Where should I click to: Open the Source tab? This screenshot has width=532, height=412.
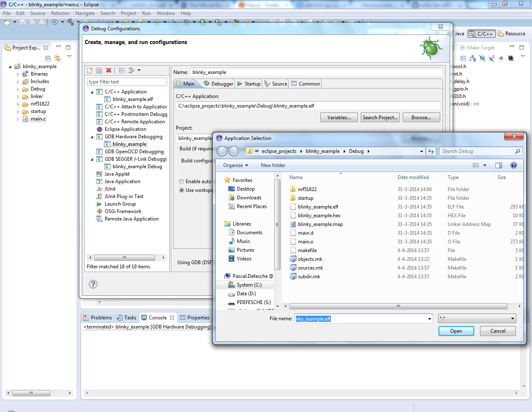(x=276, y=83)
